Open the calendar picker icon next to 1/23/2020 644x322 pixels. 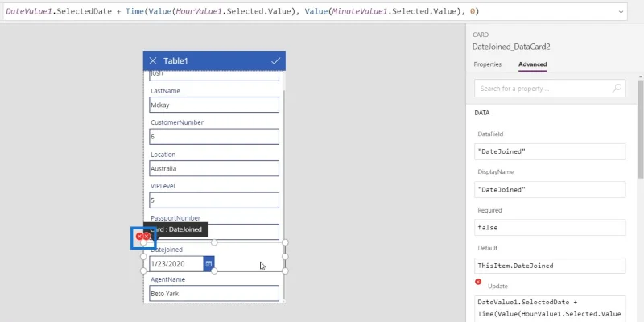point(208,264)
